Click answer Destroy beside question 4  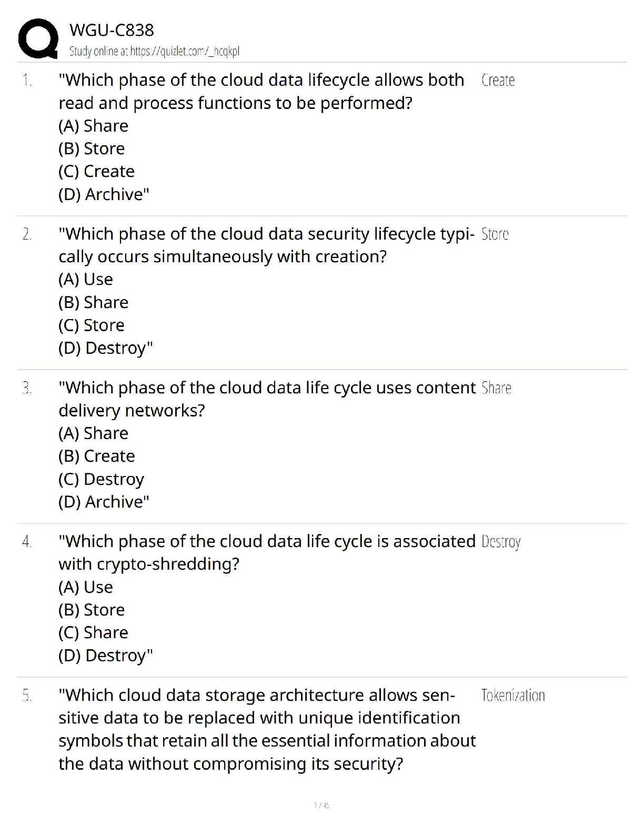500,542
